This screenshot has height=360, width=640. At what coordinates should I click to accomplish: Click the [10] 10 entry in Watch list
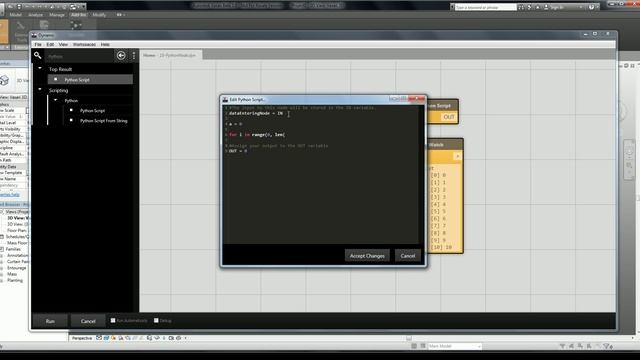click(441, 247)
